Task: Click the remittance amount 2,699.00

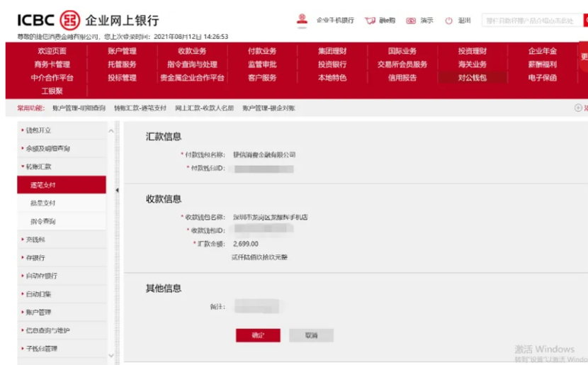Action: 246,244
